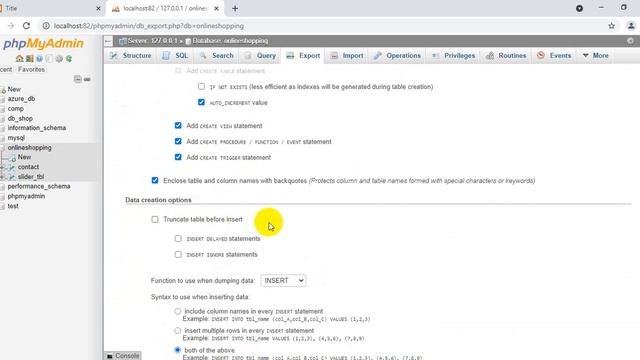Collapse all navigation tree icon
Screen dimensions: 640x360
click(78, 79)
